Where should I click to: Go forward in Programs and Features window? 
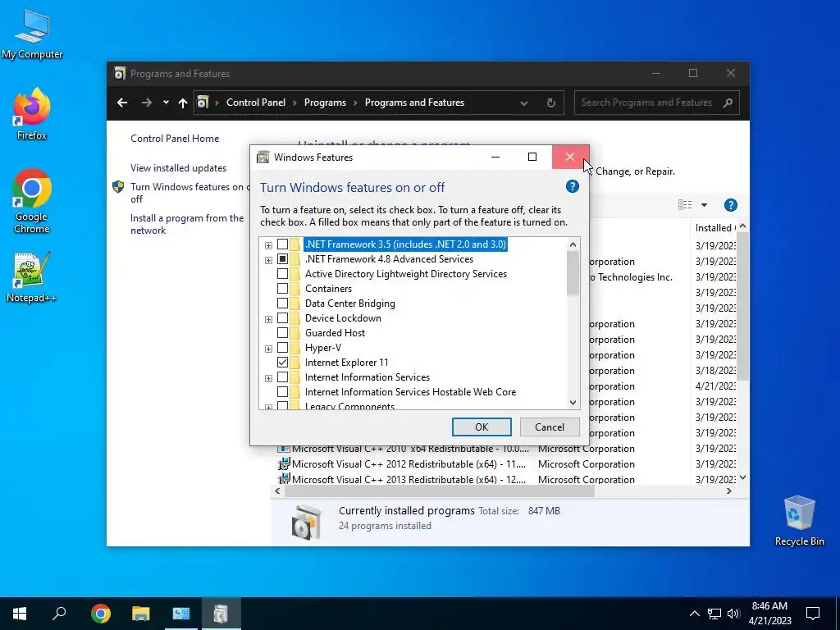point(146,103)
